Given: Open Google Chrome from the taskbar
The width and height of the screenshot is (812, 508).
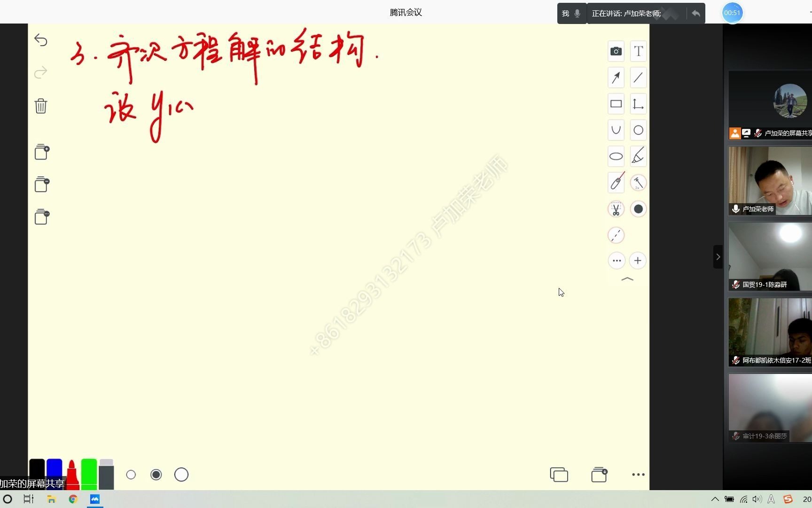Looking at the screenshot, I should (x=73, y=499).
